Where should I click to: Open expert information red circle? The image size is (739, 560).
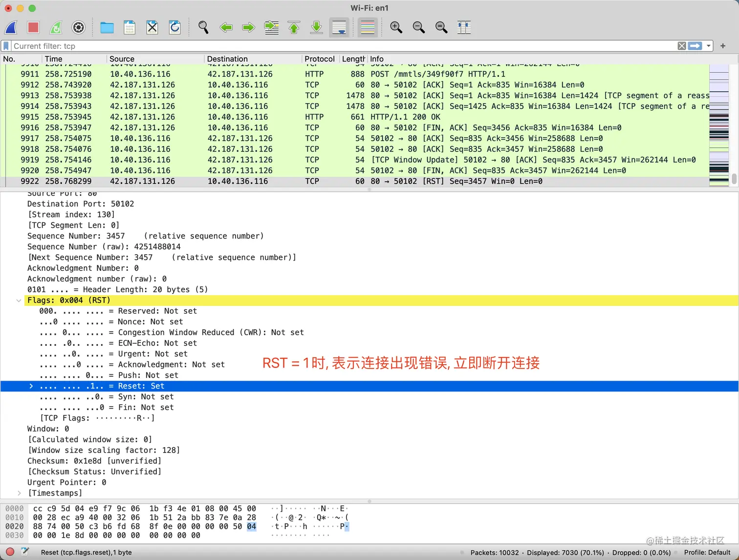(x=10, y=552)
